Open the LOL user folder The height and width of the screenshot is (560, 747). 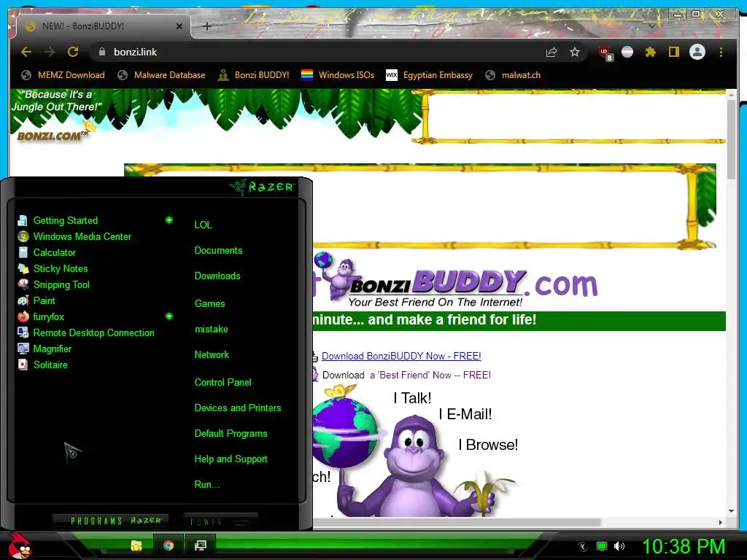[x=203, y=225]
